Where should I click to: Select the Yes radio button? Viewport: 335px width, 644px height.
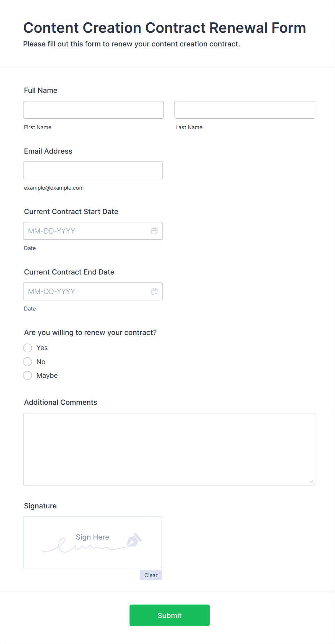(x=28, y=348)
